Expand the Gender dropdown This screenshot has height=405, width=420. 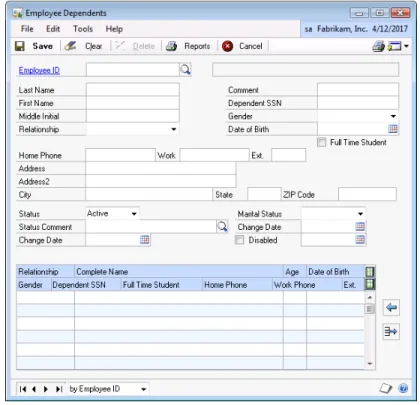point(393,116)
